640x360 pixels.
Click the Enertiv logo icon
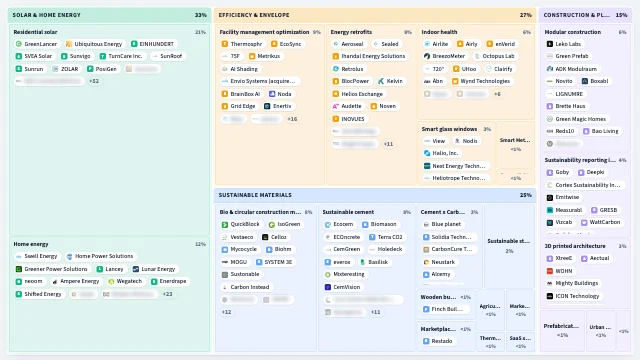coord(267,106)
